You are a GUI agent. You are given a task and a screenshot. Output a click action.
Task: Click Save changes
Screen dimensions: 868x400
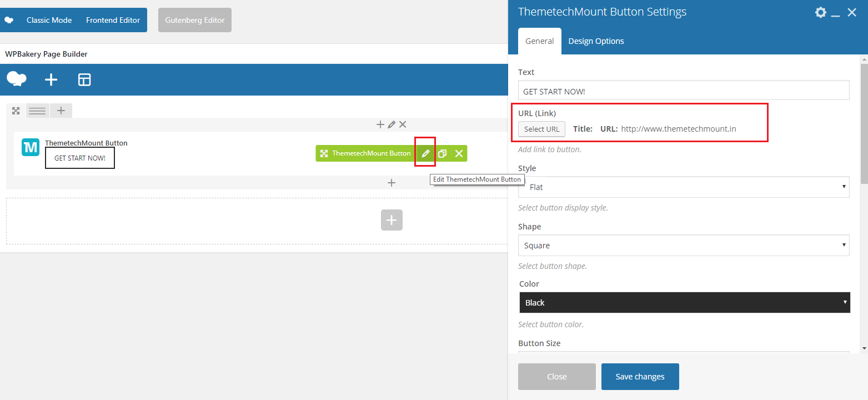(640, 377)
